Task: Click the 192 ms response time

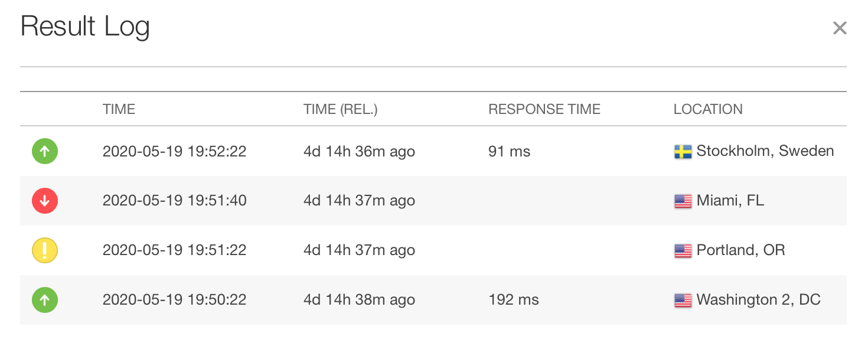Action: pyautogui.click(x=513, y=300)
